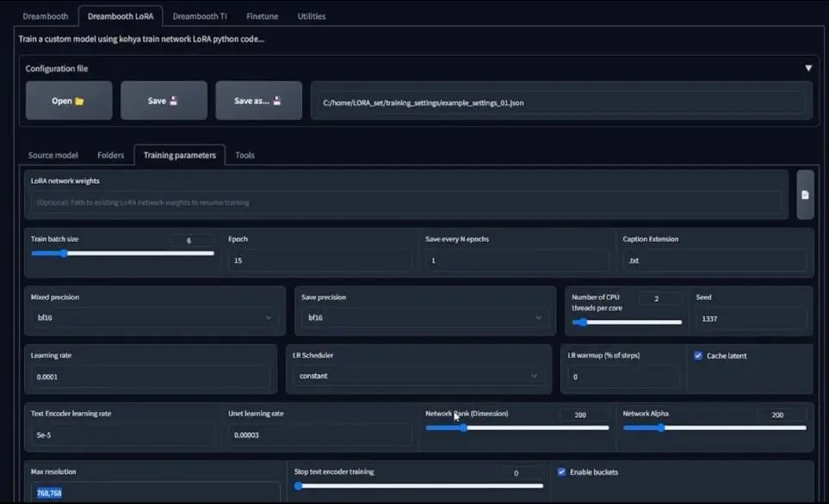Click the file icon beside LoRA network weights
829x504 pixels.
(x=805, y=195)
